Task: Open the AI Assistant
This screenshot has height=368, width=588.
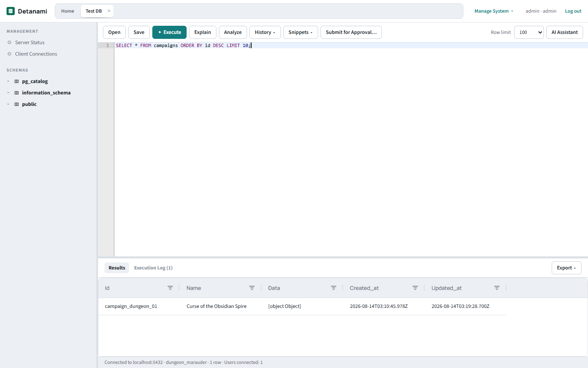Action: 565,32
